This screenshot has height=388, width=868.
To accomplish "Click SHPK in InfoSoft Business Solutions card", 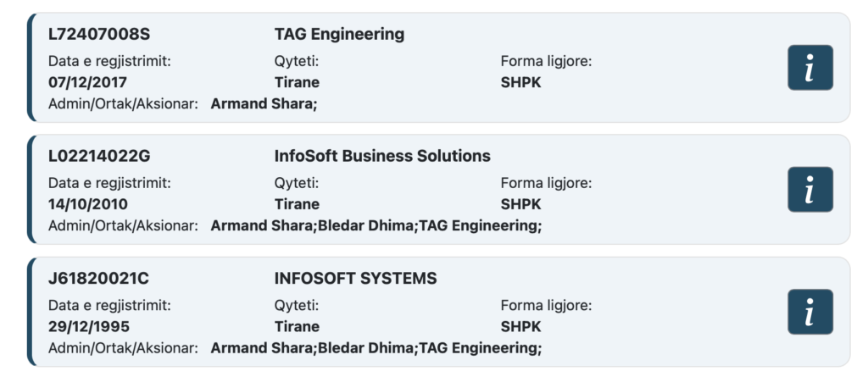I will tap(520, 204).
